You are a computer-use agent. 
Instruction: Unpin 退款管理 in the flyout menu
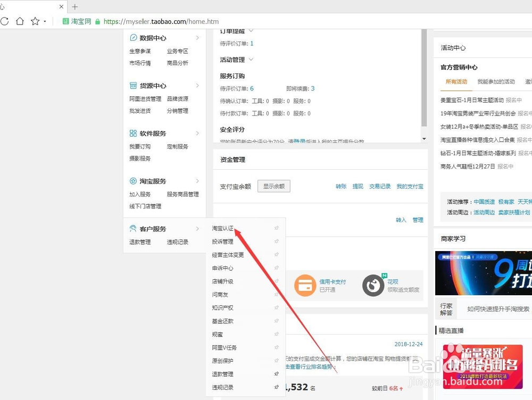coord(277,373)
